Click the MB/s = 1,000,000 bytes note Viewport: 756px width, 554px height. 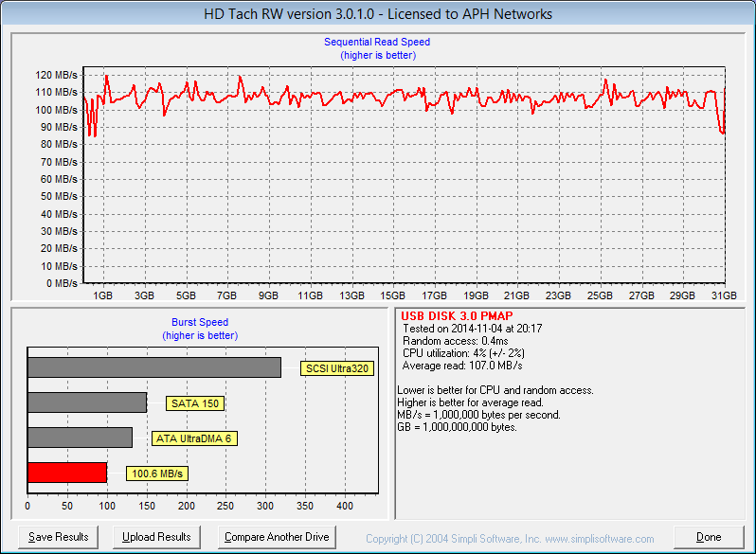pyautogui.click(x=478, y=415)
